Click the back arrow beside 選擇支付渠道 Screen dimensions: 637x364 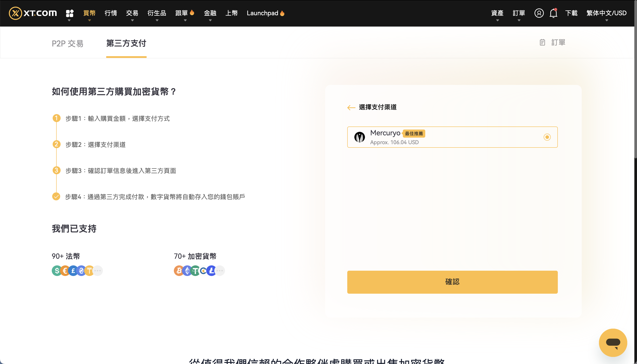351,107
